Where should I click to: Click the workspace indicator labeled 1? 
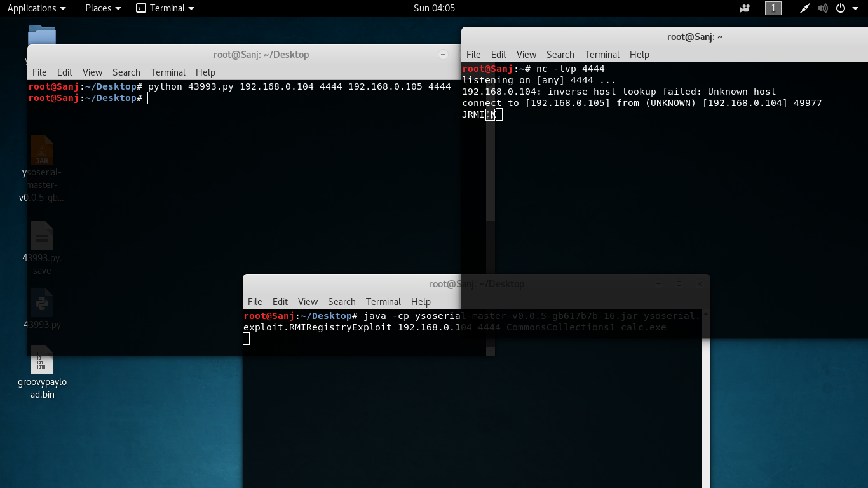point(773,8)
